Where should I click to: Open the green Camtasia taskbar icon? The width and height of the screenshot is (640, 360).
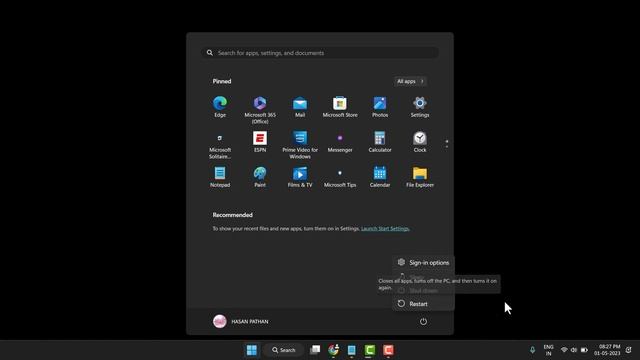tap(370, 350)
